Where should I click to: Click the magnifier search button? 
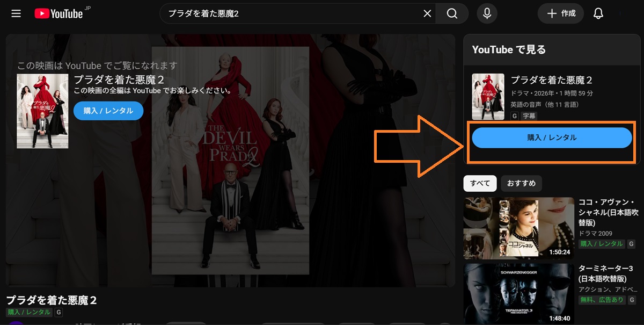coord(452,13)
